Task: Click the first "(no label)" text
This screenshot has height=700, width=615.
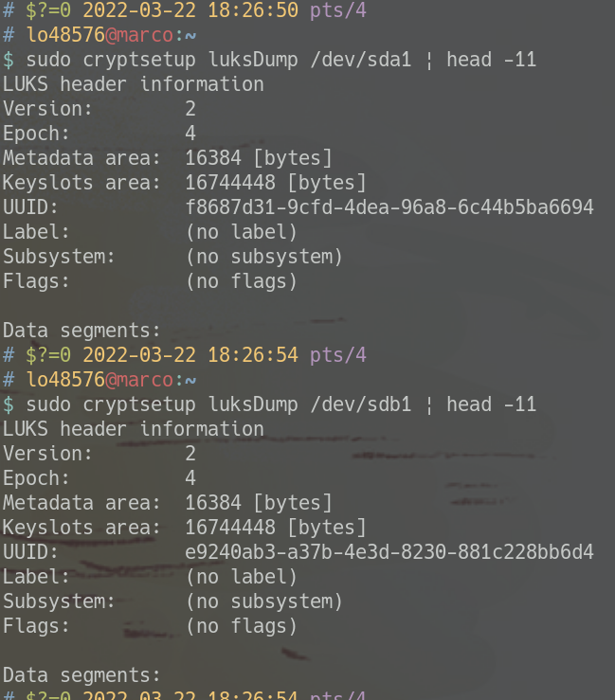Action: pos(242,232)
